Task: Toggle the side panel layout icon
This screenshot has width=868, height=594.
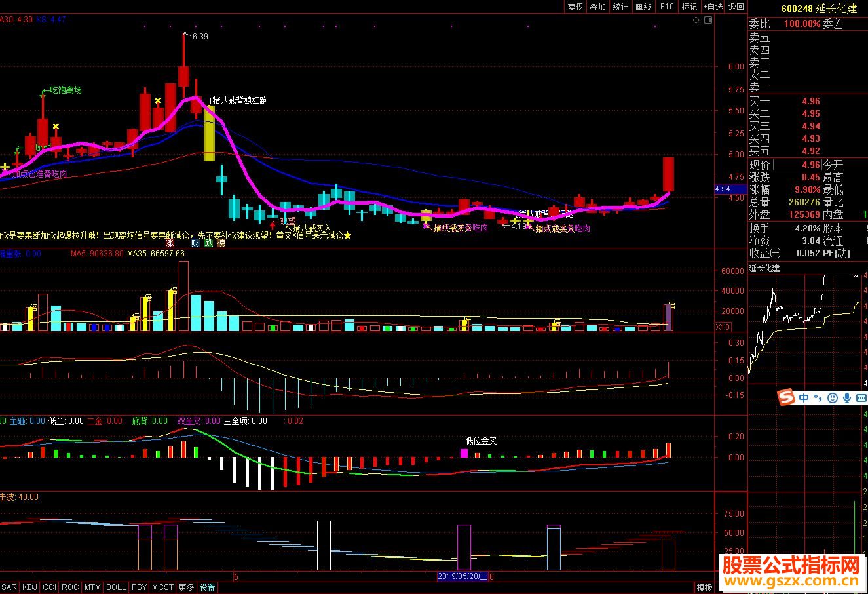Action: pyautogui.click(x=708, y=20)
